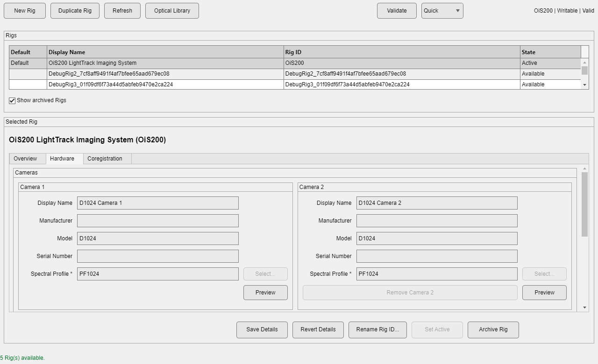Preview Camera 1
The height and width of the screenshot is (364, 598).
265,293
